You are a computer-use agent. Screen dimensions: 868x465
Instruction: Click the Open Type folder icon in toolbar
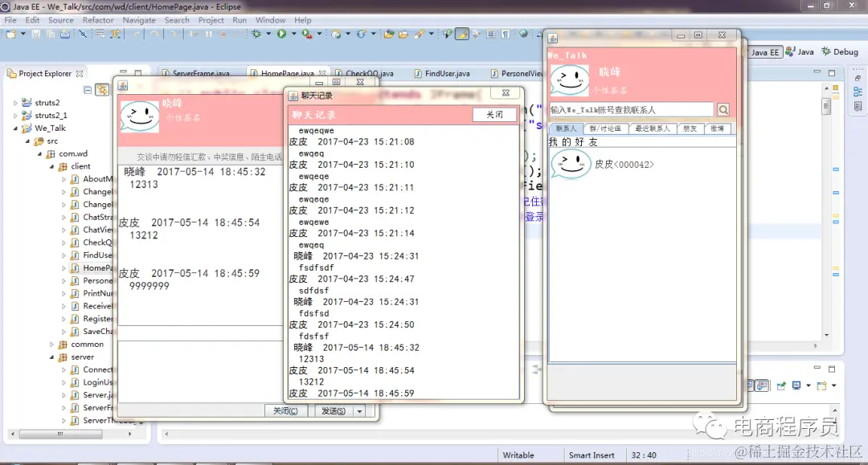389,35
